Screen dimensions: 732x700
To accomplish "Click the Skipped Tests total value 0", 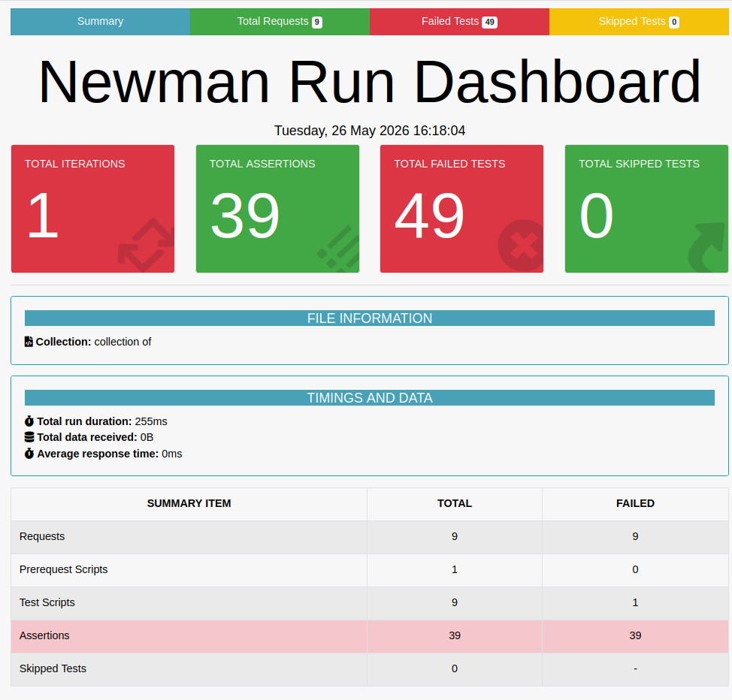I will [x=455, y=668].
